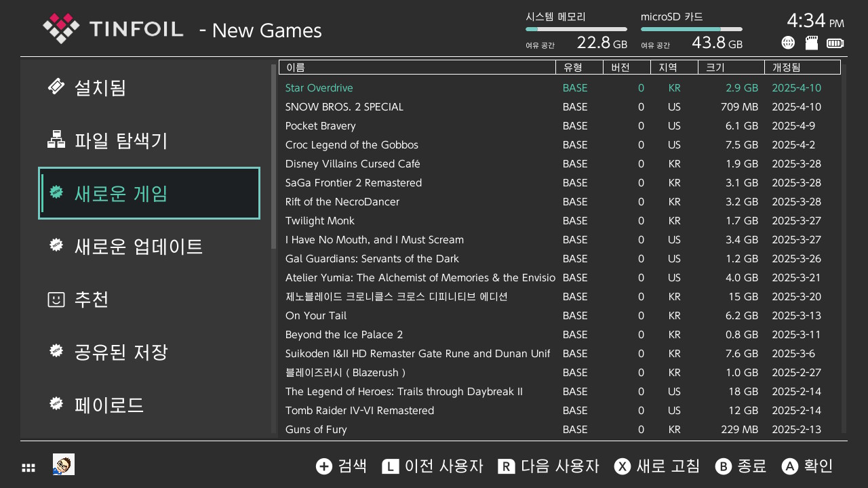Click the badge icon beside 페이로드
The image size is (868, 488).
click(x=56, y=404)
